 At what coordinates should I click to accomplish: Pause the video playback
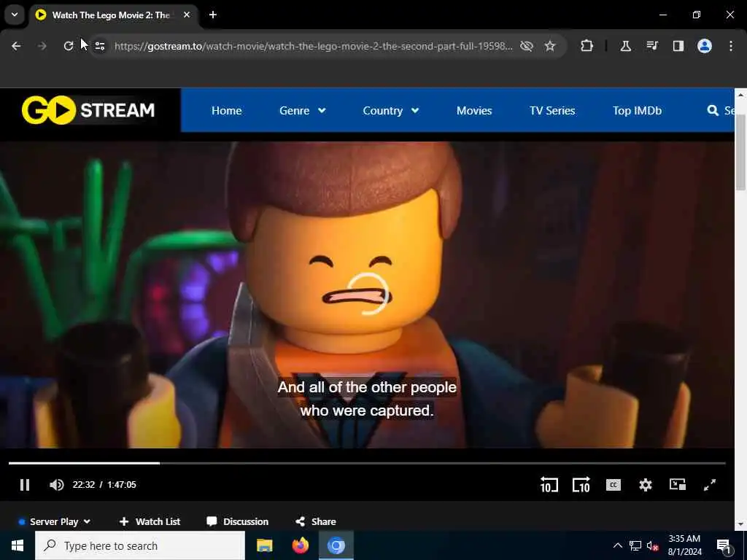coord(25,485)
